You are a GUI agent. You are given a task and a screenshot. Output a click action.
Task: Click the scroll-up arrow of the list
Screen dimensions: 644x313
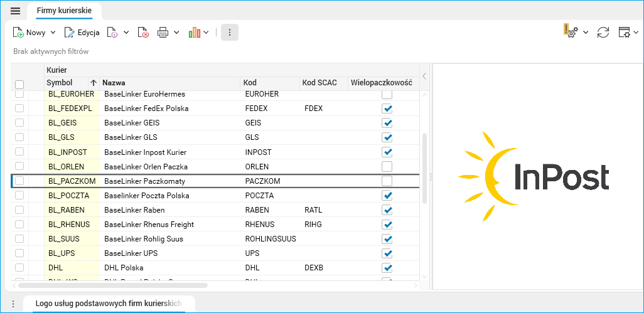pyautogui.click(x=425, y=95)
